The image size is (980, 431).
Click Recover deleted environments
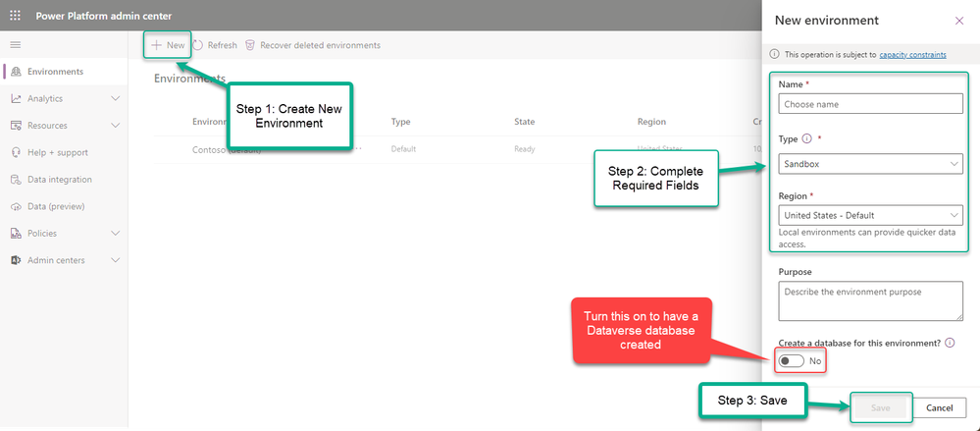[313, 45]
